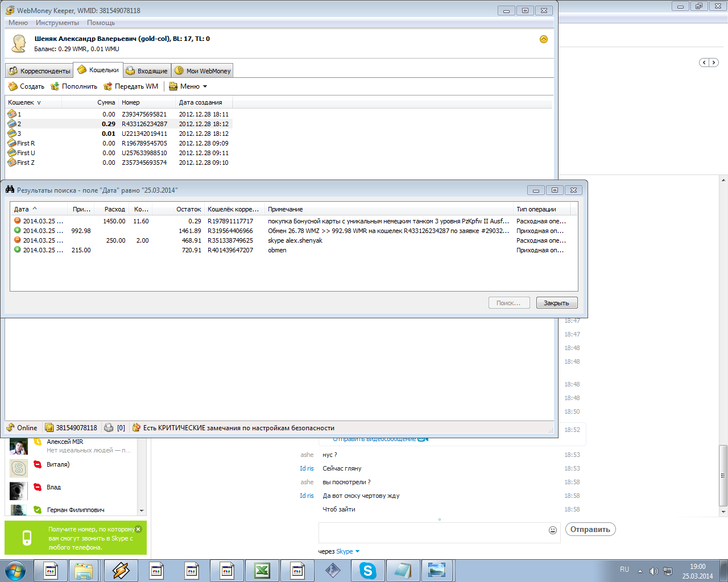Open Windows Explorer from taskbar
The width and height of the screenshot is (728, 582).
(84, 571)
